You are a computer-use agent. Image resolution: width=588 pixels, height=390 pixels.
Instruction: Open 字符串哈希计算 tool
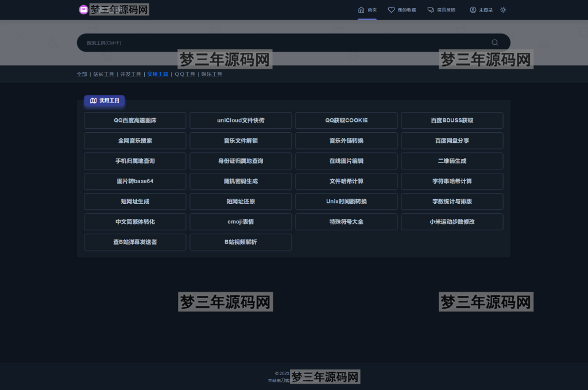(452, 181)
